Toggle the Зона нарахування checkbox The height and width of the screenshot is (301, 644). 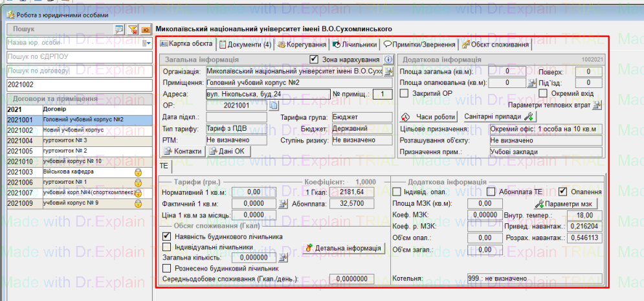tap(314, 60)
